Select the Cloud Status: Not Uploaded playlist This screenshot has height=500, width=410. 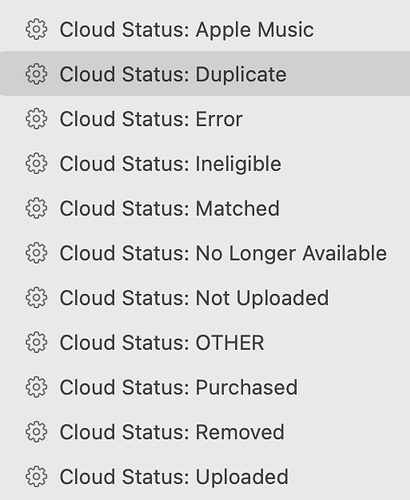click(x=205, y=298)
